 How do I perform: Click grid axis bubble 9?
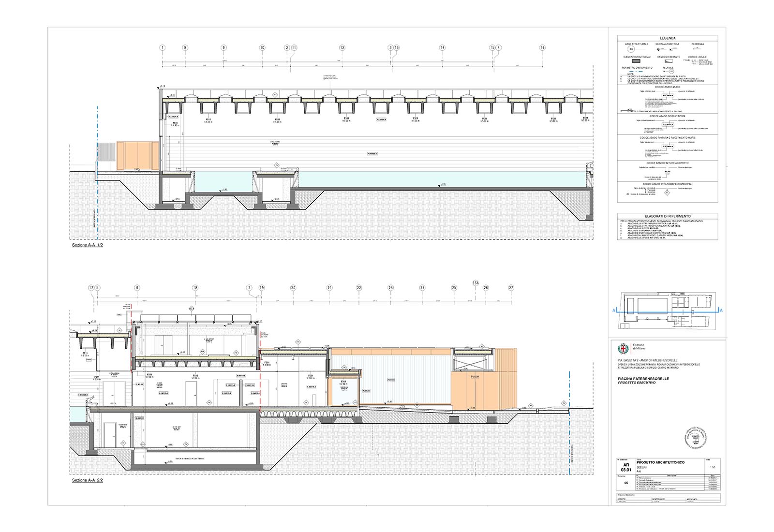point(223,48)
